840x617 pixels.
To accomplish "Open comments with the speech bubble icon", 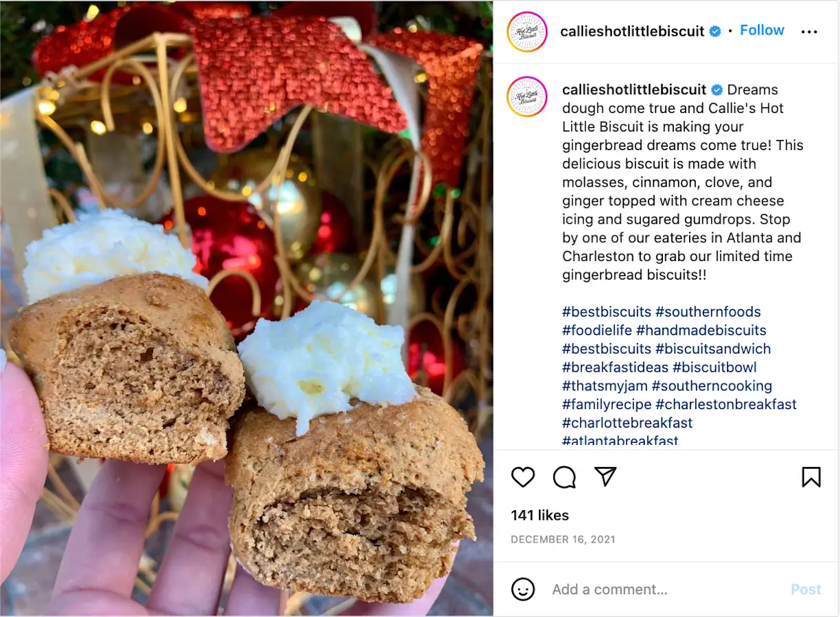I will [x=564, y=477].
